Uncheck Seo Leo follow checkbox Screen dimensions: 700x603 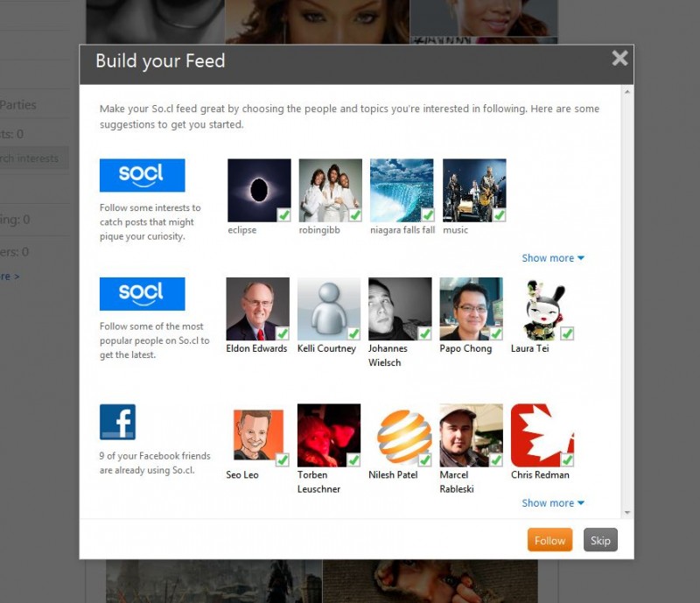pyautogui.click(x=282, y=459)
